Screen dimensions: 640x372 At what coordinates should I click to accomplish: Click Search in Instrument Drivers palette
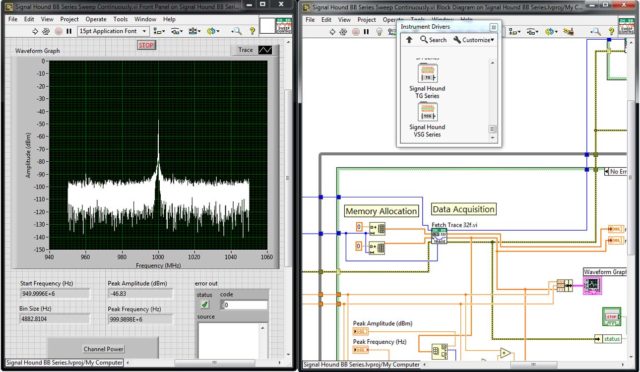pyautogui.click(x=433, y=40)
